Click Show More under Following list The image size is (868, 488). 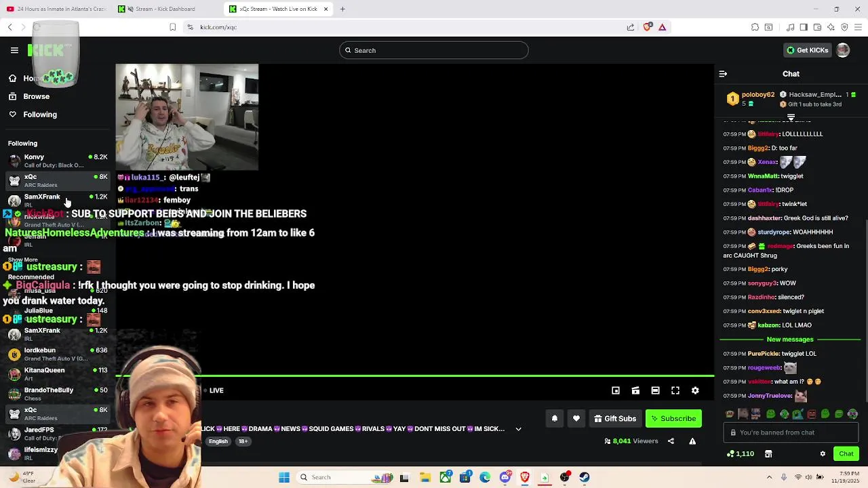(23, 260)
